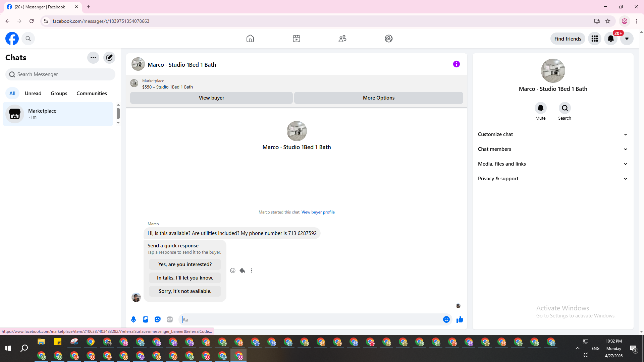
Task: Open the Facebook menu grid icon
Action: [595, 39]
